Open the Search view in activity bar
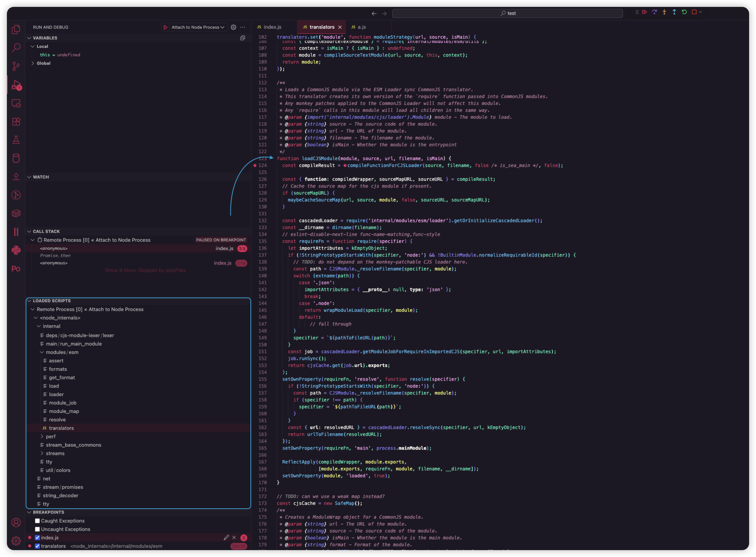Image resolution: width=756 pixels, height=557 pixels. (x=16, y=48)
